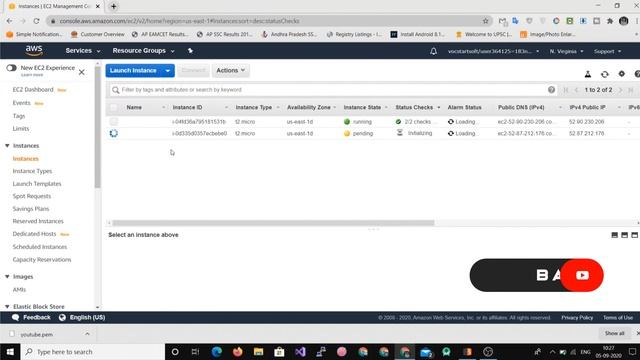Open table settings gear icon
Screen dimensions: 640x360
[621, 73]
